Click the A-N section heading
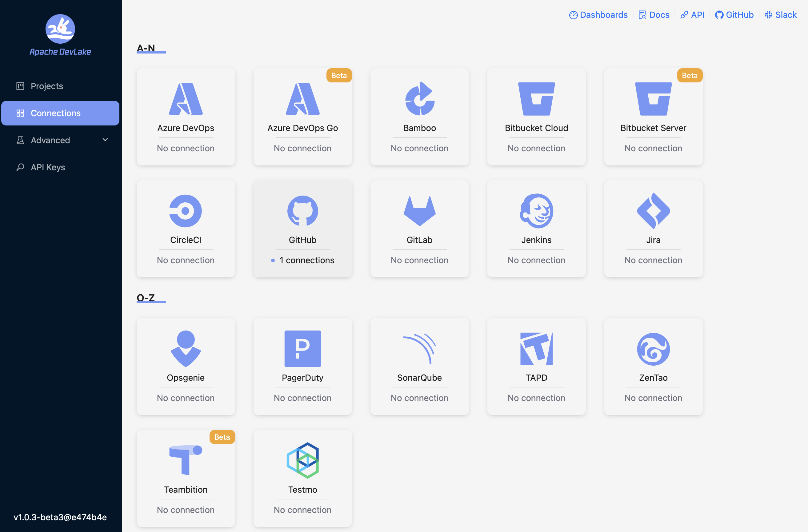Screen dimensions: 808x532 pos(146,48)
